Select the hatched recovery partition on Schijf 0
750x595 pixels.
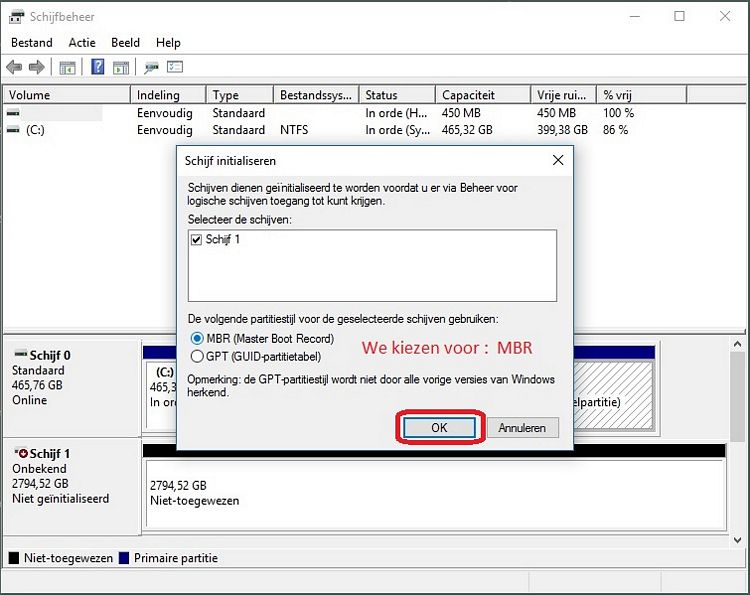613,395
